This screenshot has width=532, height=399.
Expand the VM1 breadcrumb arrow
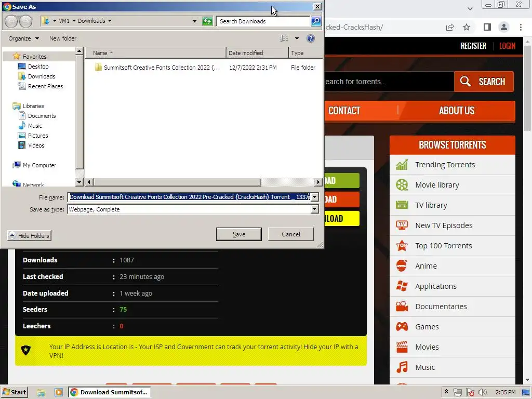click(x=74, y=21)
